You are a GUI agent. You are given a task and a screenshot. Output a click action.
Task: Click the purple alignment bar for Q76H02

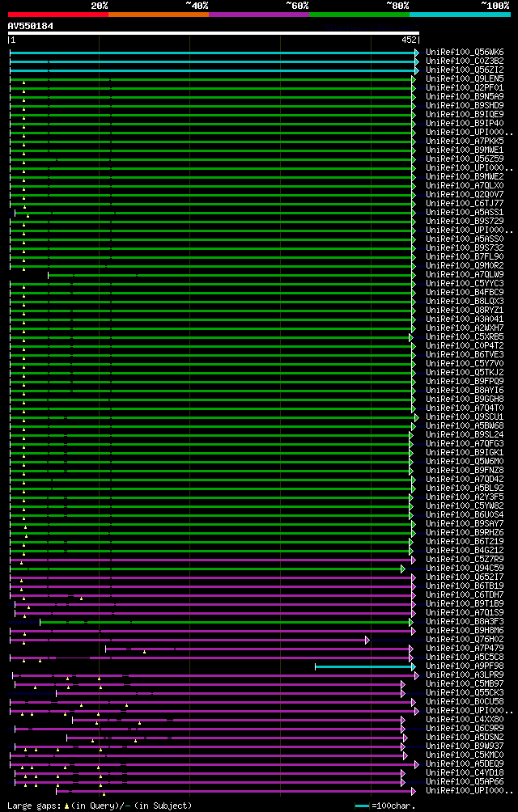click(x=189, y=640)
